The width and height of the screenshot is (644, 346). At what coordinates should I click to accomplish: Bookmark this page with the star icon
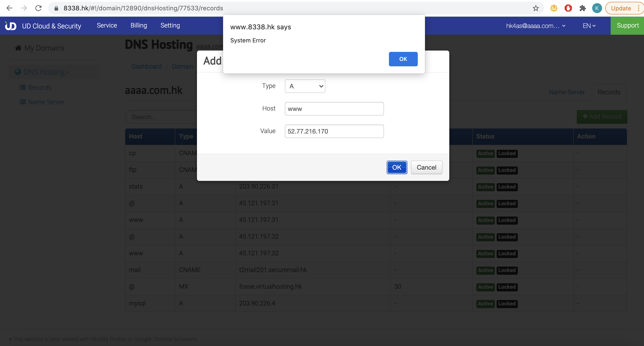click(x=535, y=8)
